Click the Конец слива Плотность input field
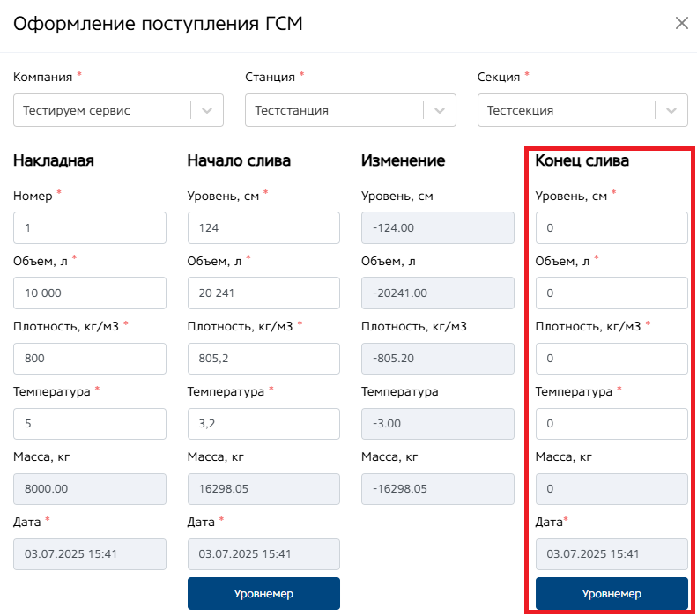 612,359
